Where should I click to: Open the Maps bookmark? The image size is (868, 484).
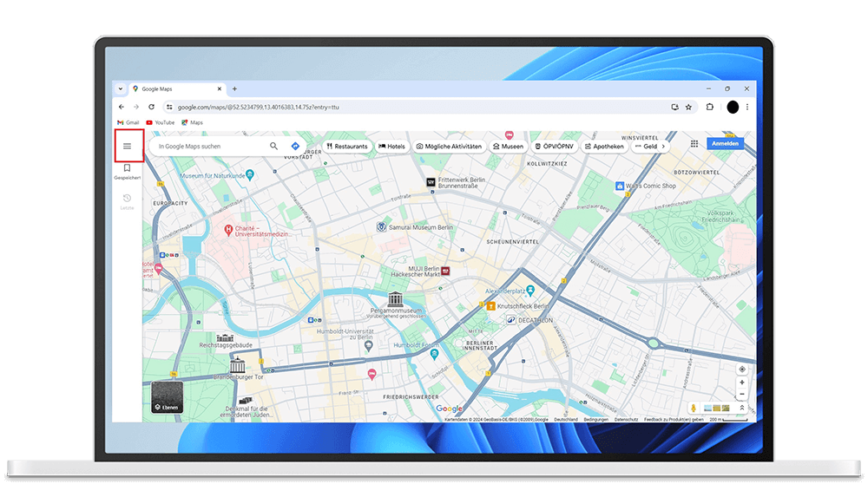coord(193,122)
